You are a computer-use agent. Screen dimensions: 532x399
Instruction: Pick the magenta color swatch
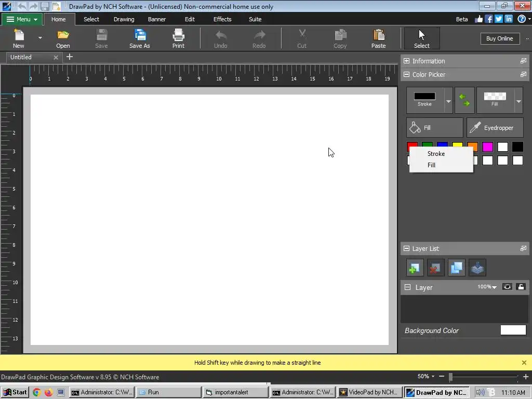pos(487,147)
